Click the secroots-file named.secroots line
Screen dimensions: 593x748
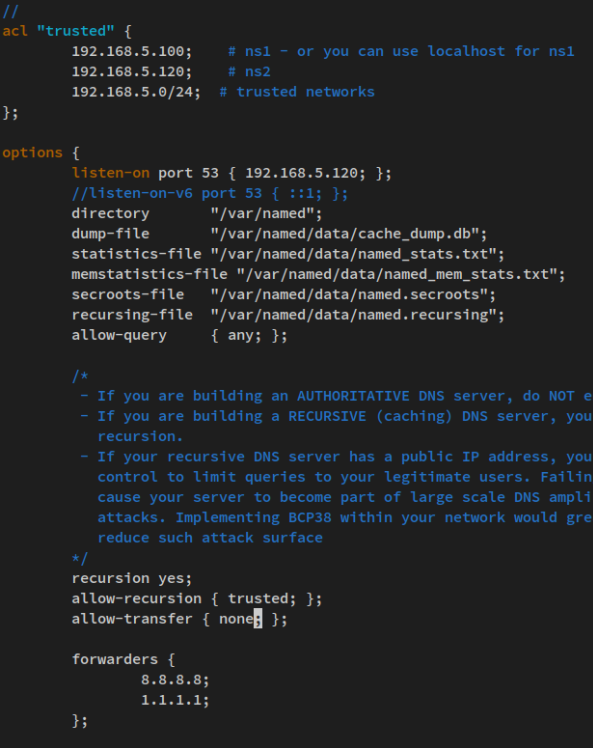click(284, 294)
